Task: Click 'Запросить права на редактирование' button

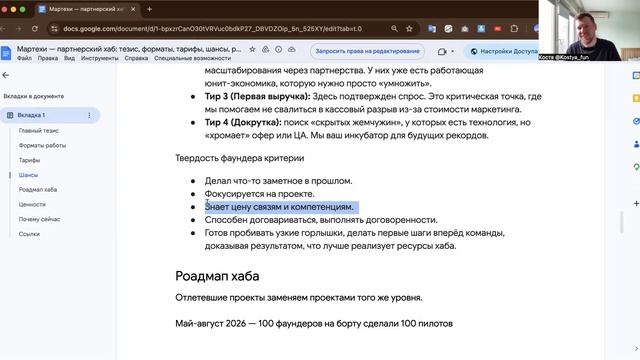Action: [x=367, y=51]
